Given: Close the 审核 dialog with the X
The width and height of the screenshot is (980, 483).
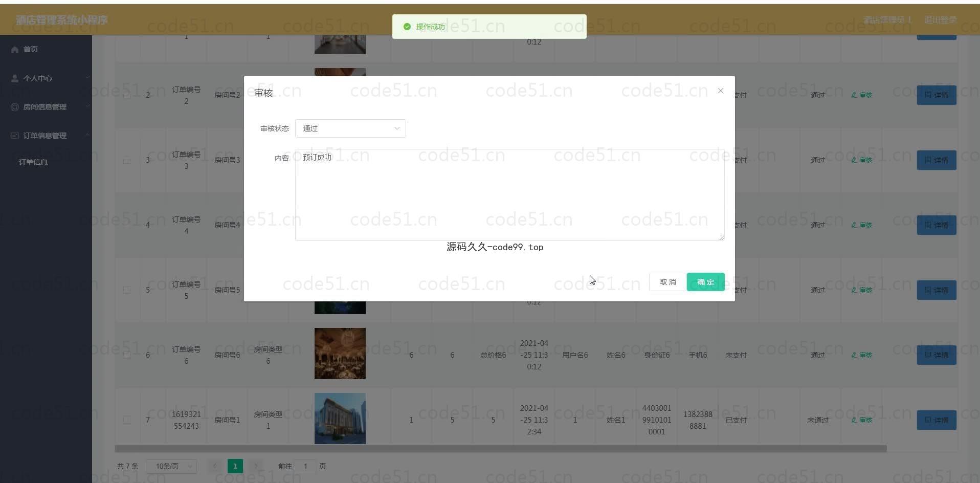Looking at the screenshot, I should 720,91.
